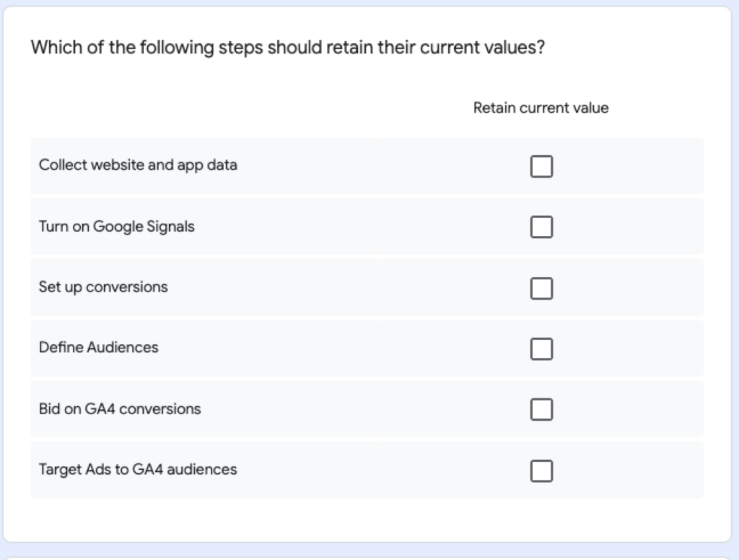Screen dimensions: 739x560
Task: Click the Bid on GA4 conversions label
Action: click(x=120, y=408)
